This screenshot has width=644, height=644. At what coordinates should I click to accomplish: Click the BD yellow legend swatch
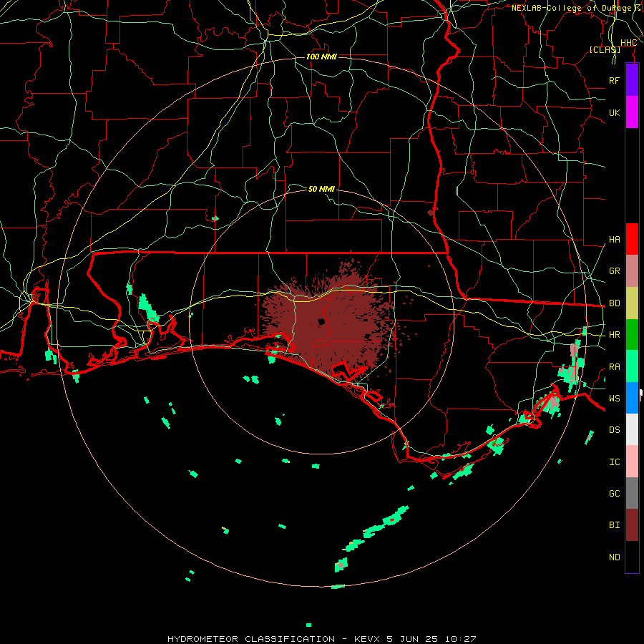click(x=632, y=303)
